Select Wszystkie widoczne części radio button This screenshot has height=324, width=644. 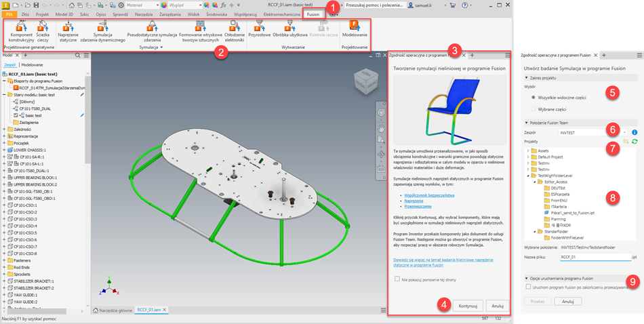tap(534, 98)
